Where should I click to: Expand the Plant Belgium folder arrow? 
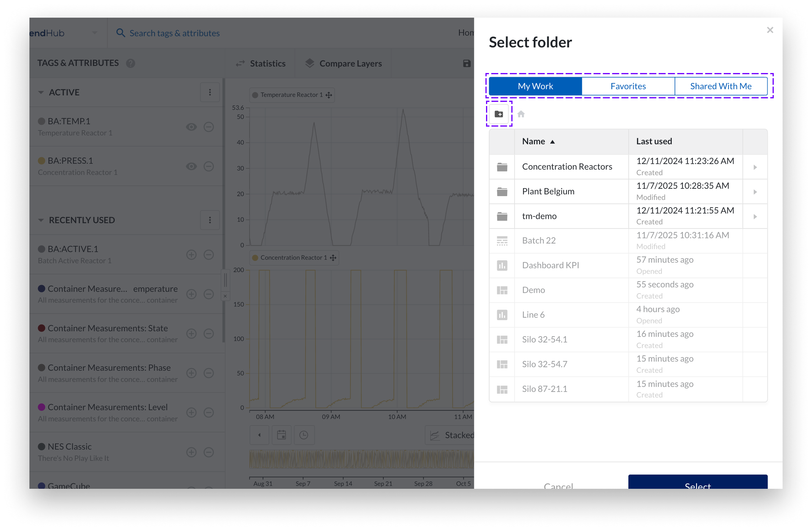click(755, 192)
